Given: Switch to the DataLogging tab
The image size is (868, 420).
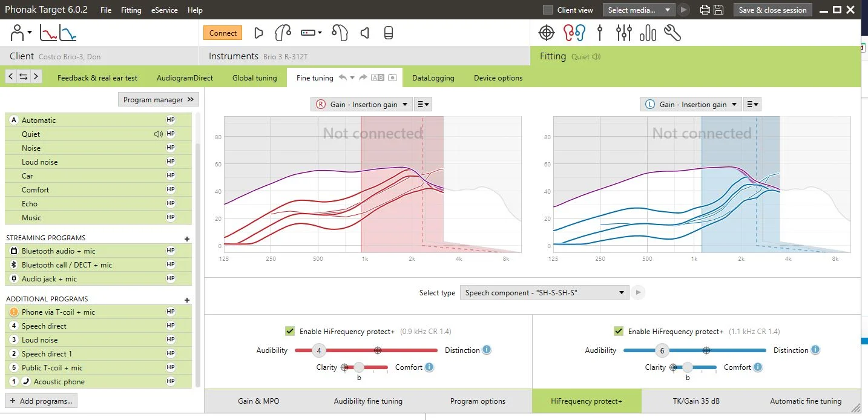Looking at the screenshot, I should [433, 77].
